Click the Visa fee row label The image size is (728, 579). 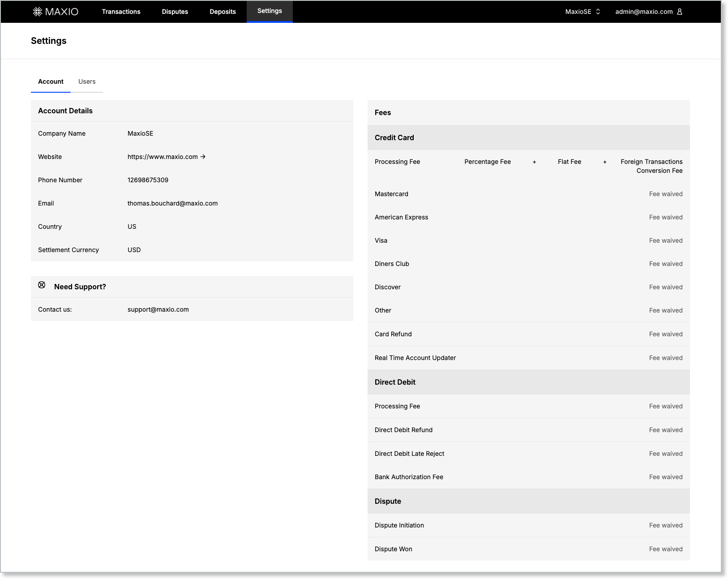(381, 240)
